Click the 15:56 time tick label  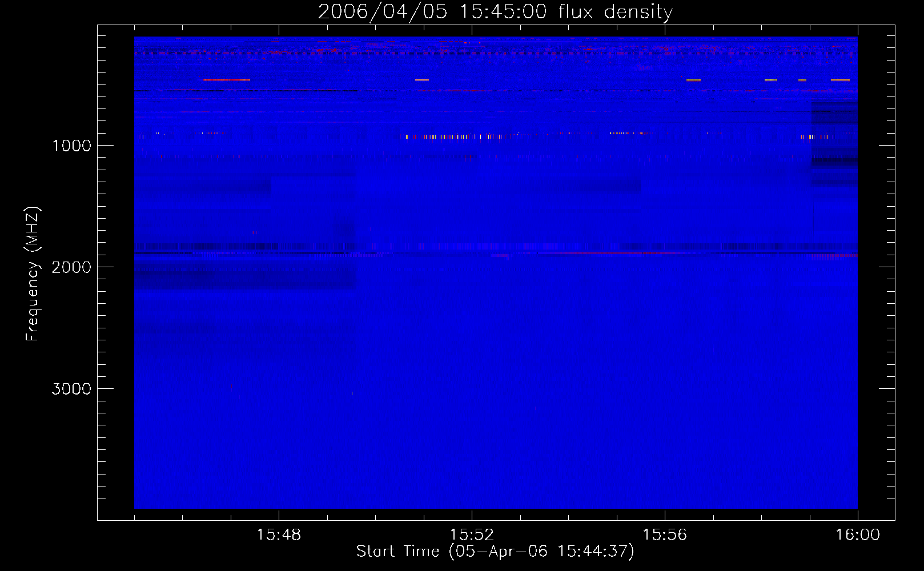(665, 535)
